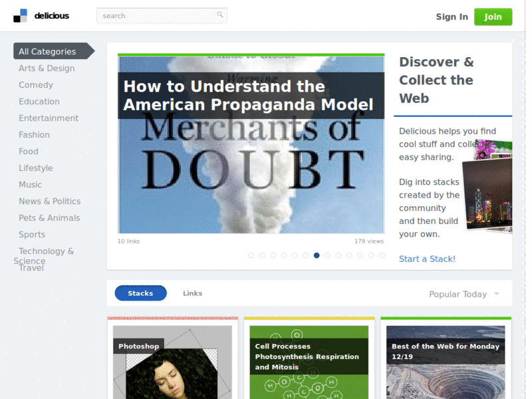Click the green Join button
532x399 pixels.
pos(493,17)
